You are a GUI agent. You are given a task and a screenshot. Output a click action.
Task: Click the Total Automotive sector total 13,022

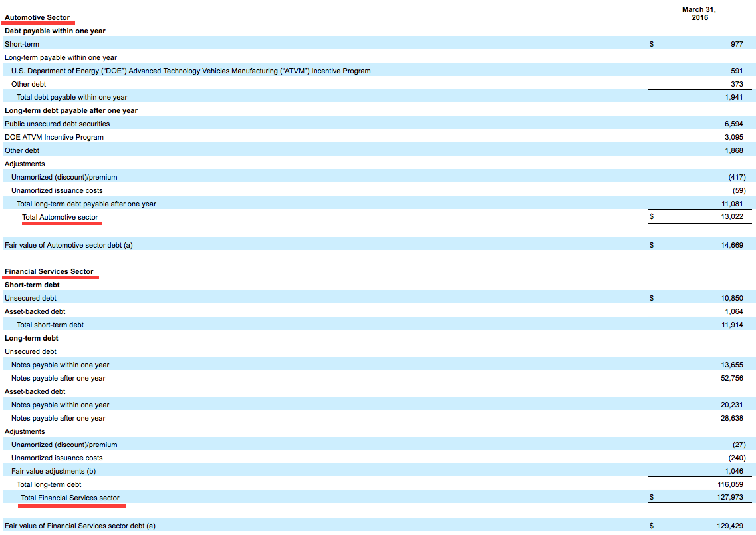[x=736, y=216]
